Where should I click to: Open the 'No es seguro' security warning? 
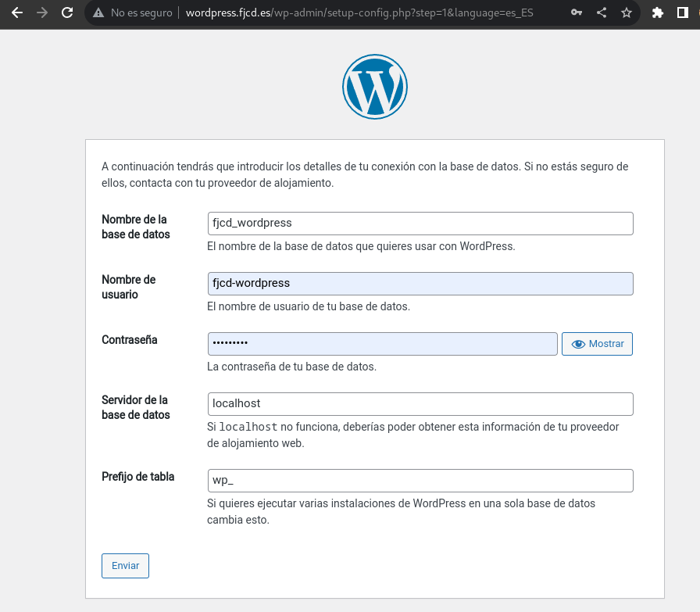[132, 13]
